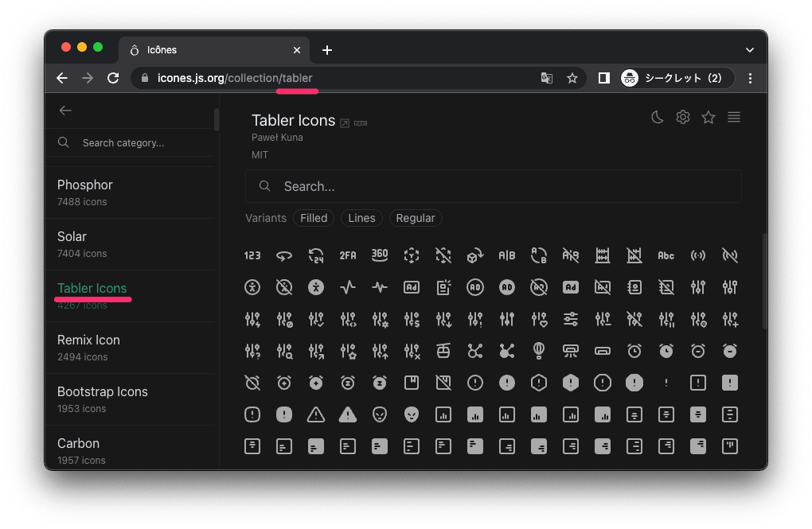The image size is (812, 529).
Task: Select the 123 numbers icon
Action: point(252,255)
